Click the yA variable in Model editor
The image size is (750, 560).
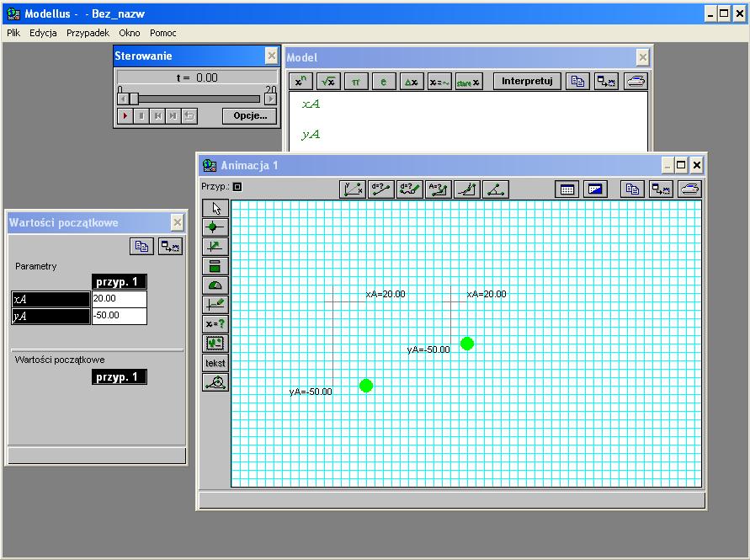[x=311, y=135]
